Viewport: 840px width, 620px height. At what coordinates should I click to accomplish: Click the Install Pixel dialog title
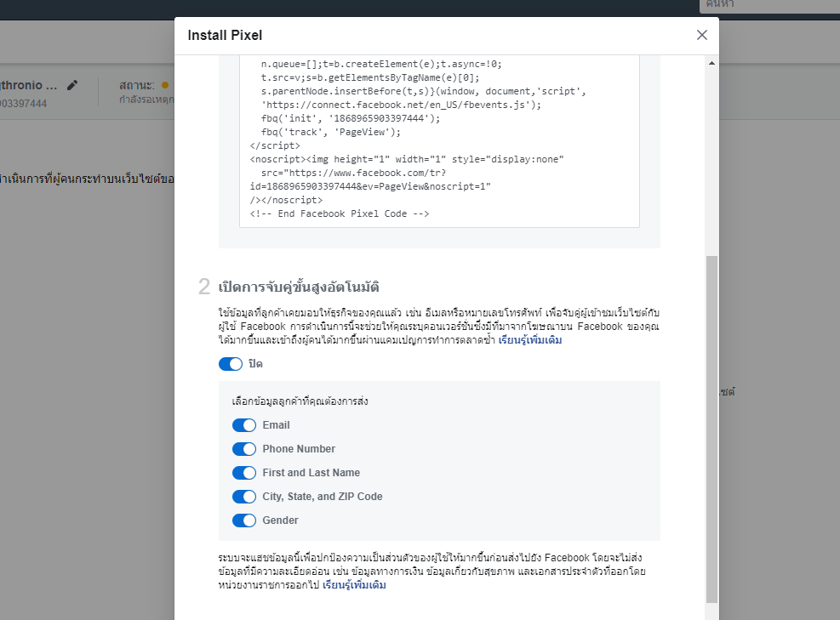point(225,36)
